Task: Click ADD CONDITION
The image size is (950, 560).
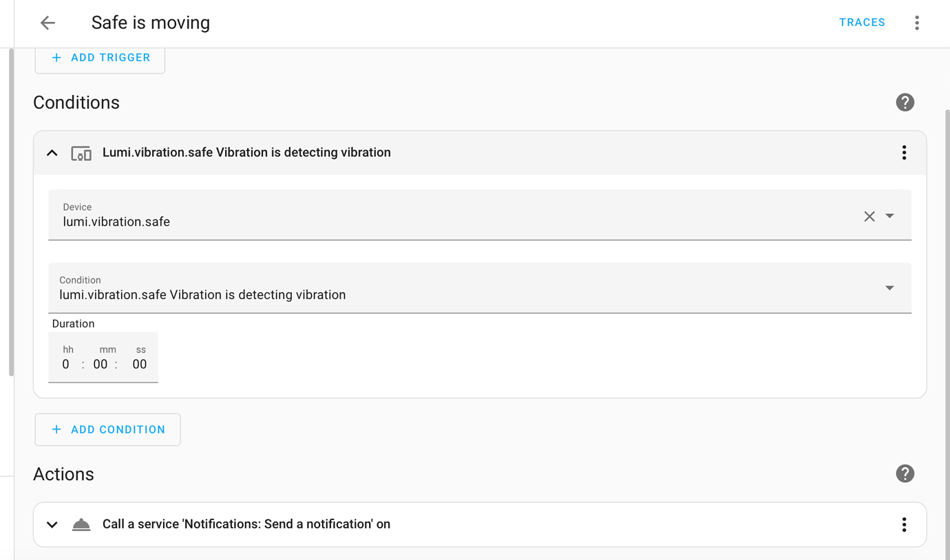Action: (107, 429)
